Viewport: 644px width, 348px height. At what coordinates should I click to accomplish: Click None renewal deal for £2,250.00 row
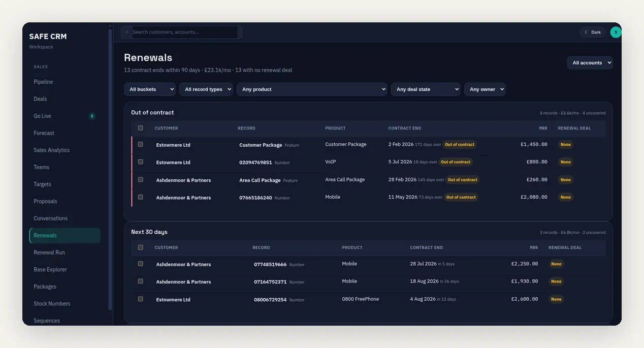click(556, 264)
